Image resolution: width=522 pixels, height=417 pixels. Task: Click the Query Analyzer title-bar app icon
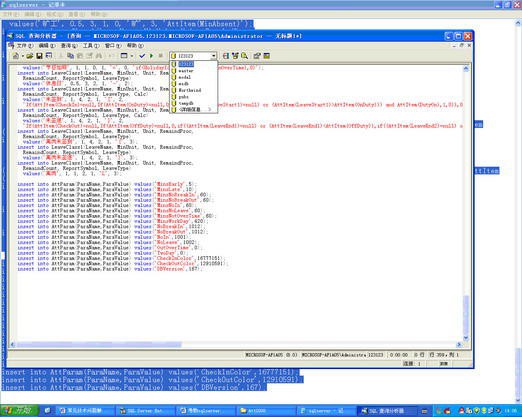[x=10, y=36]
